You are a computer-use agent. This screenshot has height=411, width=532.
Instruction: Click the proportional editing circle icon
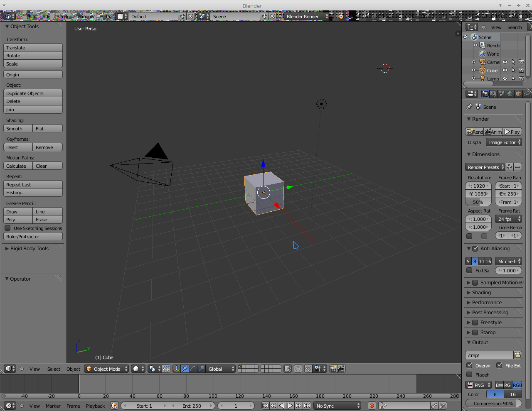click(x=298, y=369)
